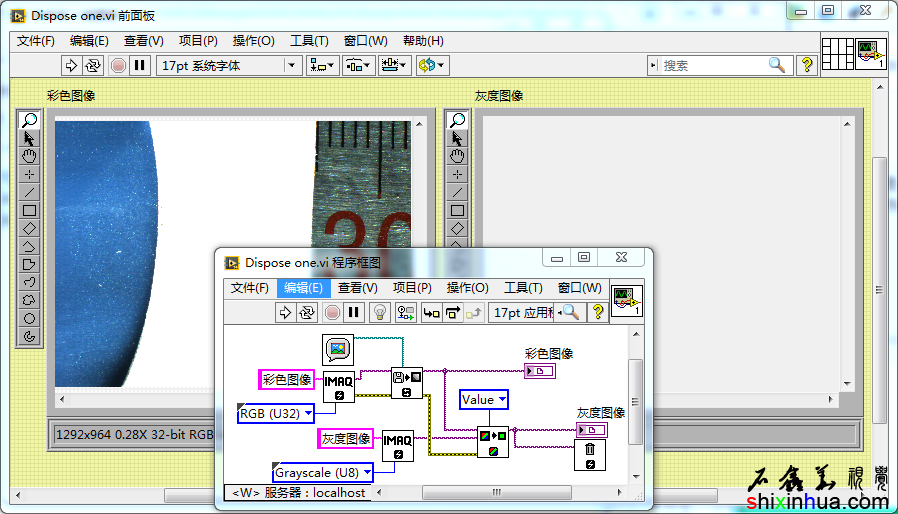Select the Rotated Rectangle tool in 彩色图像 palette
The width and height of the screenshot is (898, 514).
(x=29, y=228)
